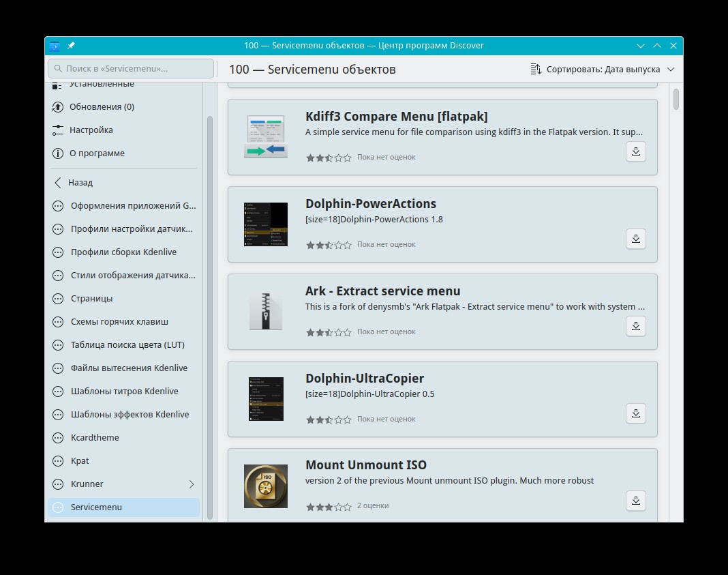This screenshot has width=728, height=575.
Task: Select the Kcardtheme category
Action: [123, 437]
